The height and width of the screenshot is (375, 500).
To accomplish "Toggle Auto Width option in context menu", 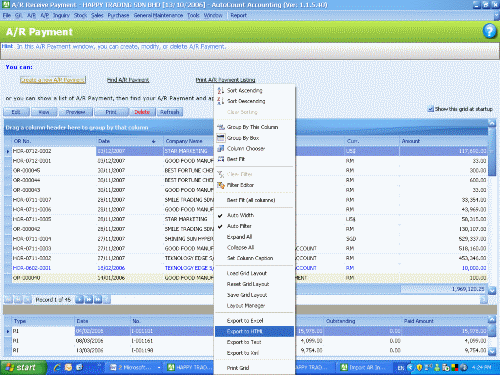I will pos(254,215).
